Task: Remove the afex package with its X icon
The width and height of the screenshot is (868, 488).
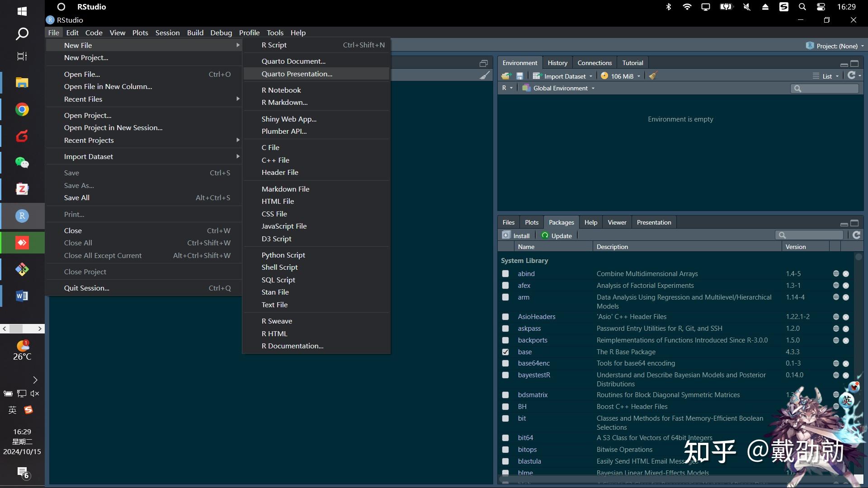Action: 846,286
